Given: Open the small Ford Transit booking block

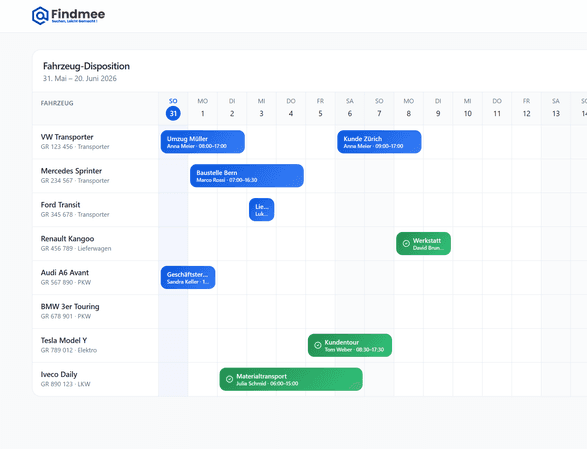Looking at the screenshot, I should click(x=261, y=210).
